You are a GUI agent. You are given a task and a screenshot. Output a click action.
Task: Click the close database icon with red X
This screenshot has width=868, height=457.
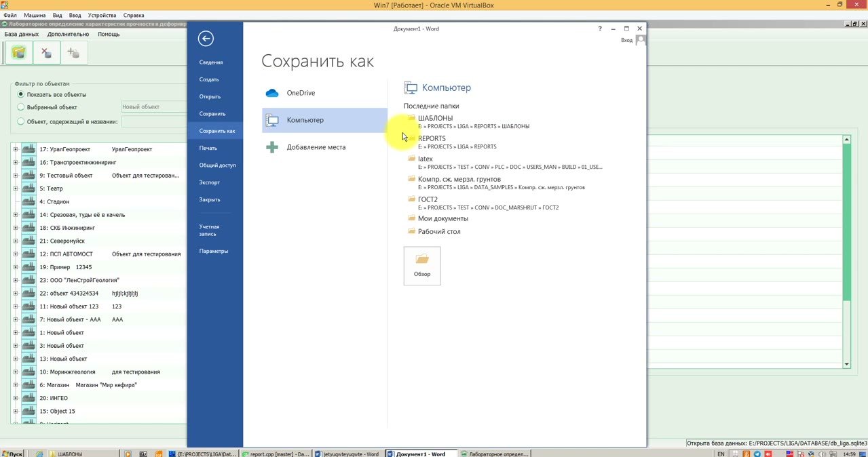pos(46,52)
